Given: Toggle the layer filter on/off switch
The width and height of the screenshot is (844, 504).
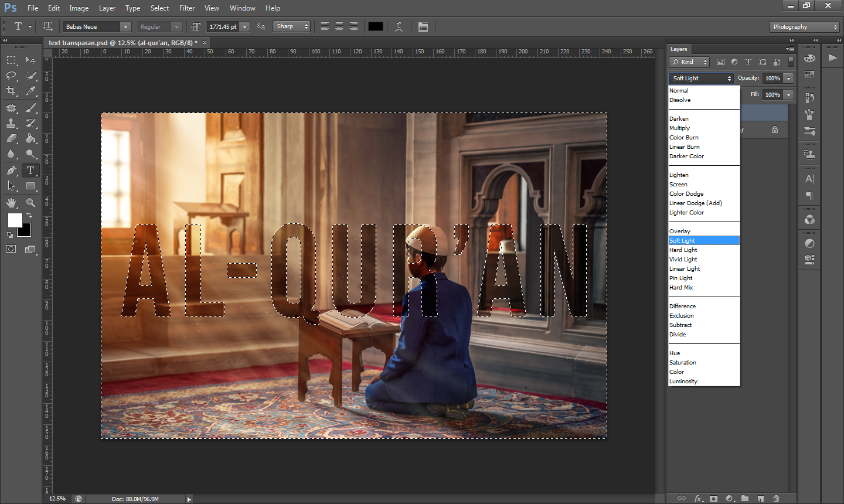Looking at the screenshot, I should coord(791,62).
